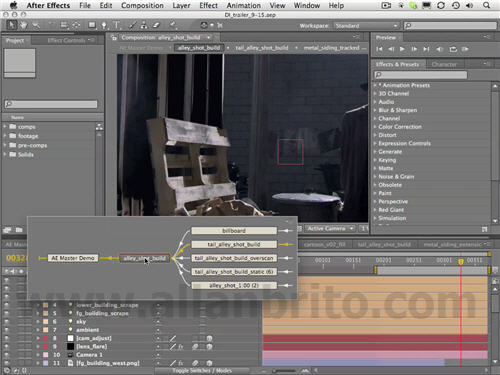Click tail_alley_shot_build_overscan flowchart node
Image resolution: width=500 pixels, height=375 pixels.
point(234,258)
